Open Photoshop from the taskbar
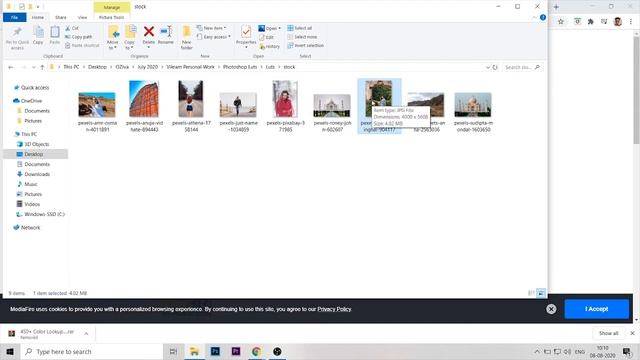The image size is (640, 360). [x=215, y=351]
